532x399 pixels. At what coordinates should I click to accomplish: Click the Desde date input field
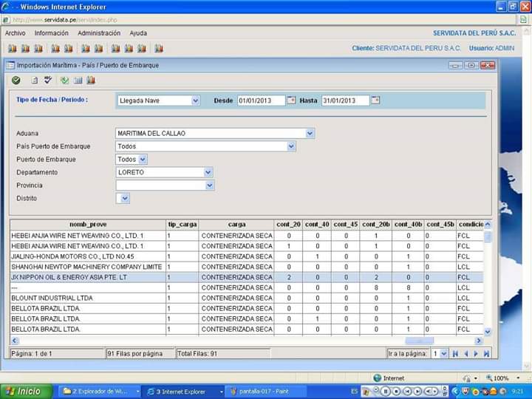click(x=260, y=100)
